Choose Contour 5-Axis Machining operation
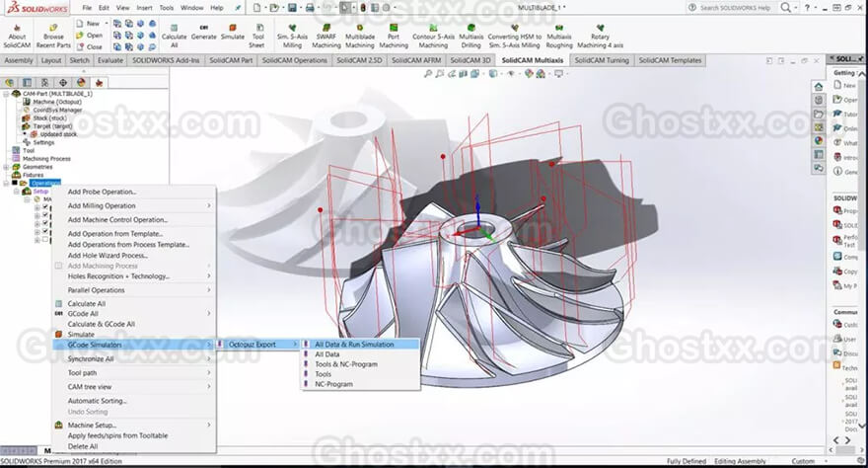The width and height of the screenshot is (868, 468). pyautogui.click(x=433, y=36)
